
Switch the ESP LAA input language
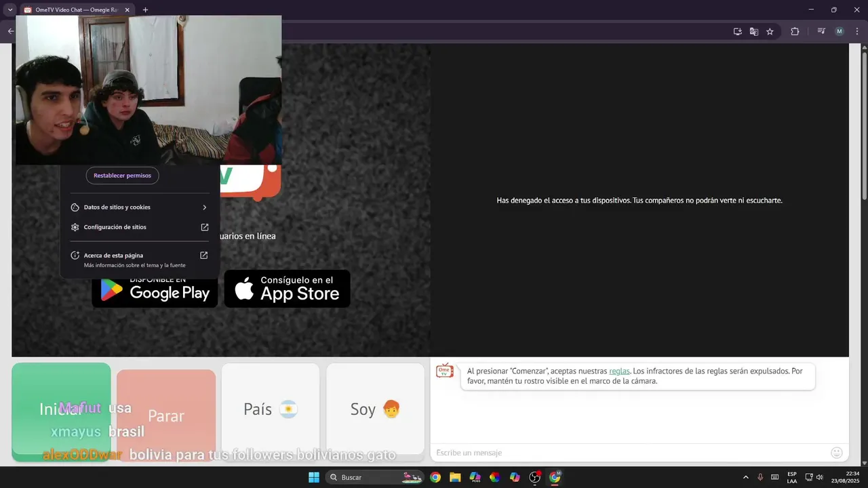click(x=792, y=477)
